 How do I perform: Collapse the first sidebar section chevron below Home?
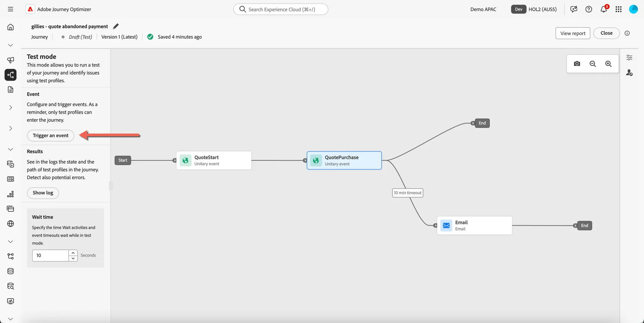click(x=10, y=45)
